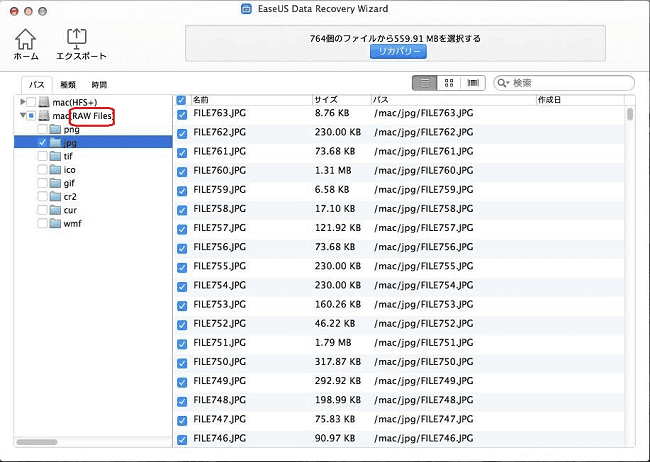Viewport: 650px width, 462px height.
Task: Select the tif folder icon
Action: point(55,156)
